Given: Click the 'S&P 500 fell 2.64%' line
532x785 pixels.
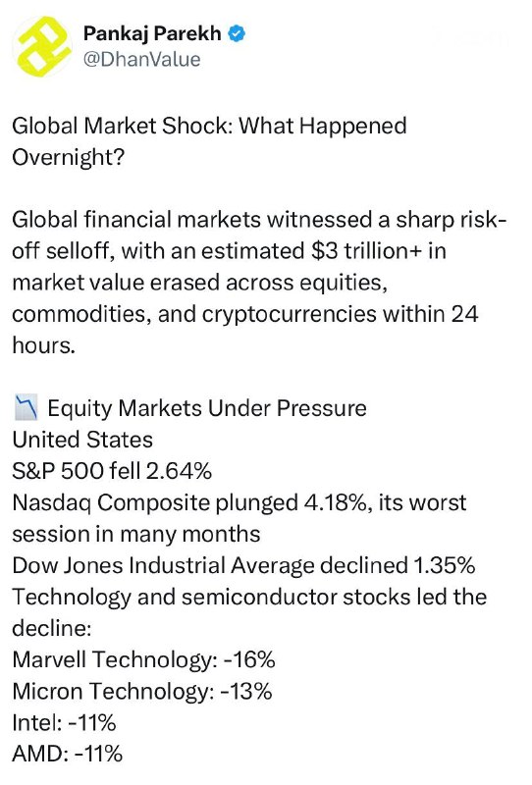Looking at the screenshot, I should 112,471.
